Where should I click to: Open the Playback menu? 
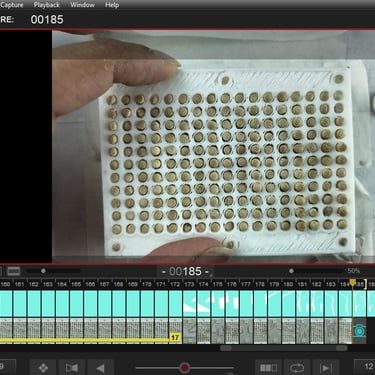tap(47, 5)
